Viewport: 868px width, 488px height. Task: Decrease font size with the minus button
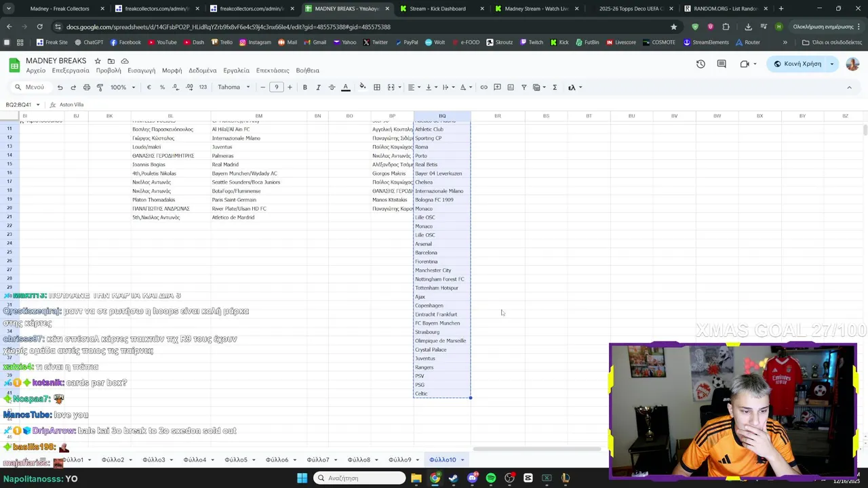click(x=263, y=87)
